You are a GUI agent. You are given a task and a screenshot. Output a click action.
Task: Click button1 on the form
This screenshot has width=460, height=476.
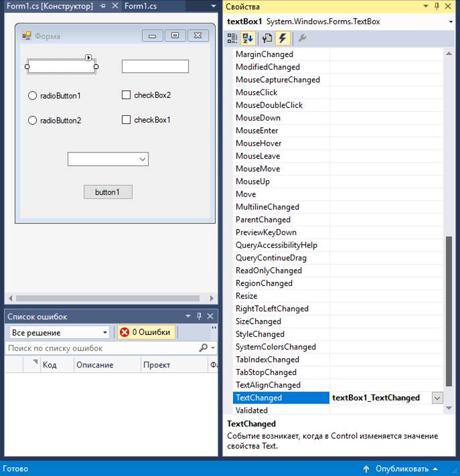108,192
